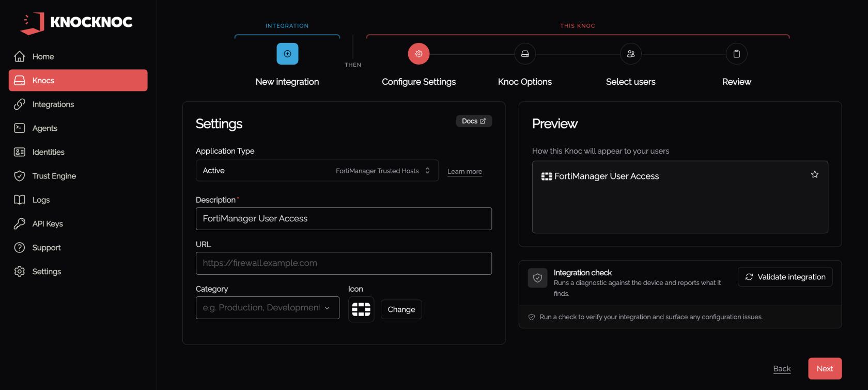
Task: Expand the Category dropdown
Action: click(x=268, y=308)
